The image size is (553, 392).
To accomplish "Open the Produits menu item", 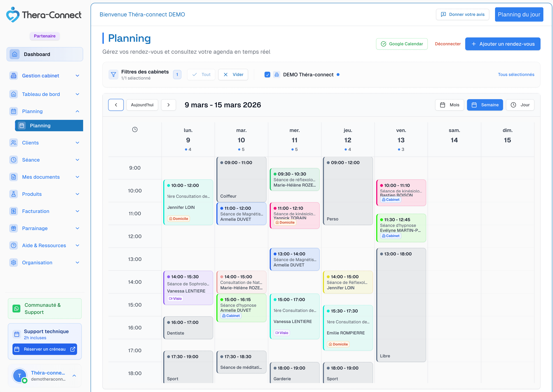I will pyautogui.click(x=45, y=194).
